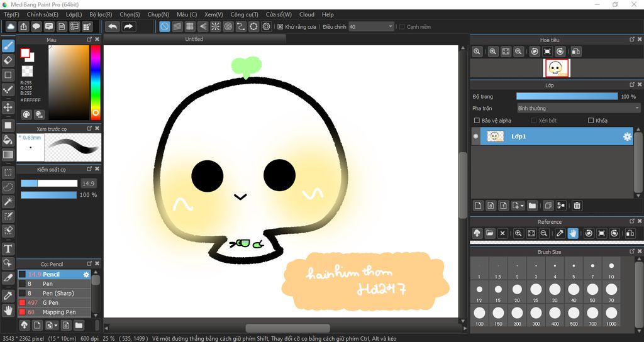Open the snap settings gear
This screenshot has width=644, height=342.
pyautogui.click(x=267, y=26)
